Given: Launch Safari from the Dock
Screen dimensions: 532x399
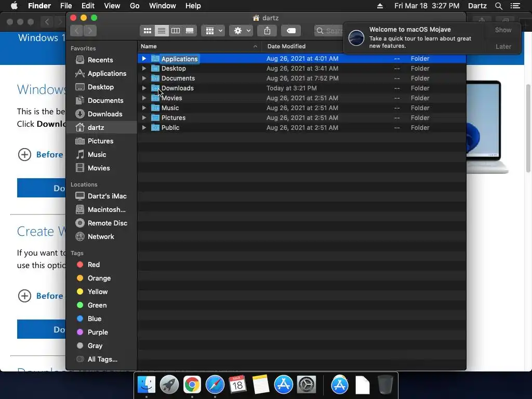Looking at the screenshot, I should coord(215,385).
